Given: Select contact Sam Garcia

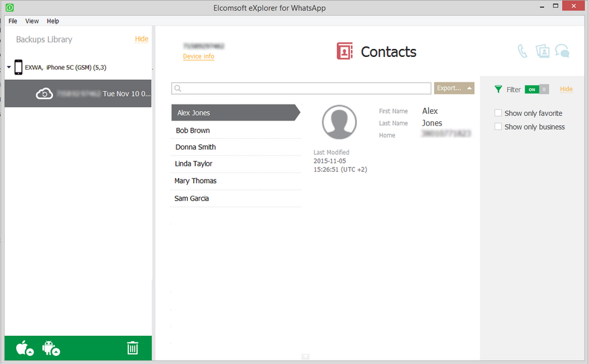Looking at the screenshot, I should tap(235, 198).
